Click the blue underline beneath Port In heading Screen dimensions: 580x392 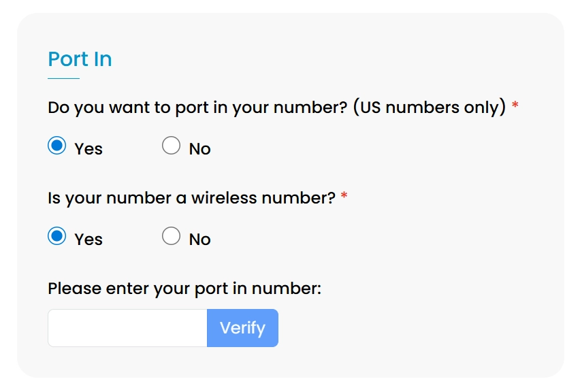tap(63, 79)
